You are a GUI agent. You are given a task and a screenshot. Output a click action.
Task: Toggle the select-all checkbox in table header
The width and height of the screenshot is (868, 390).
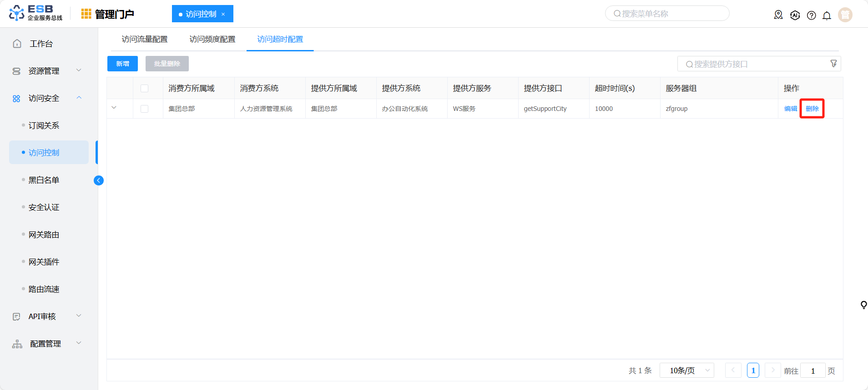(145, 88)
